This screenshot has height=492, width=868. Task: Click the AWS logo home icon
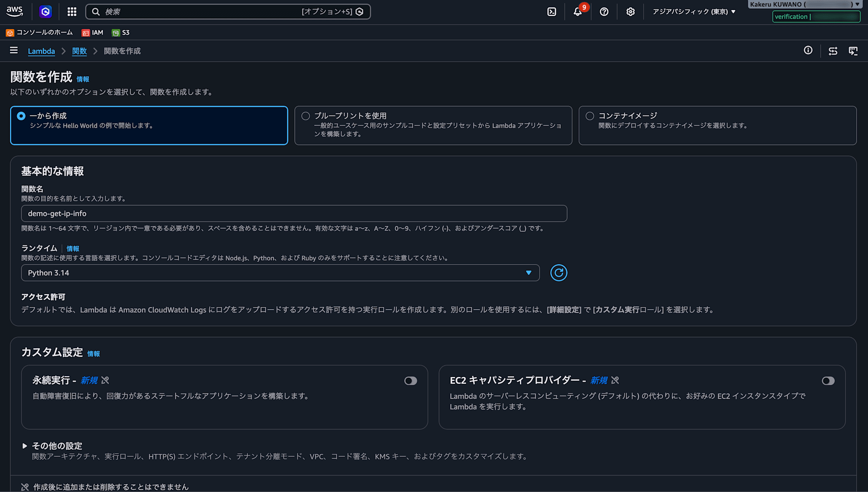tap(15, 11)
